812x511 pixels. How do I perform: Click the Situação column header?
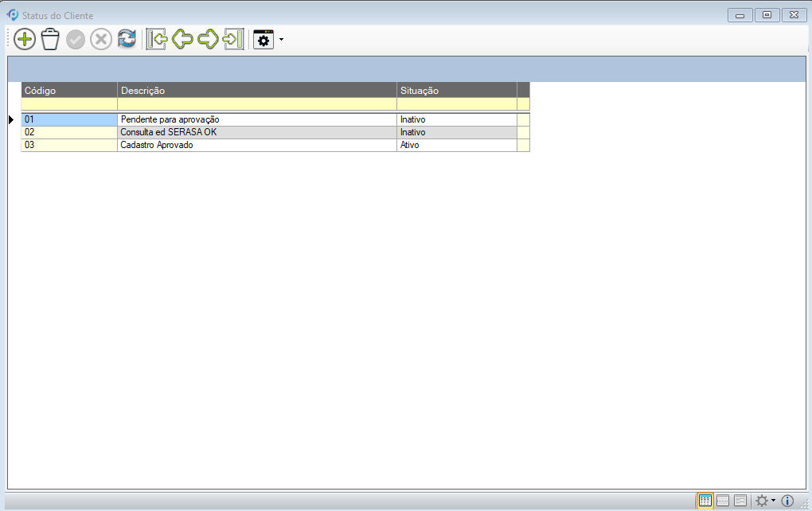point(456,91)
